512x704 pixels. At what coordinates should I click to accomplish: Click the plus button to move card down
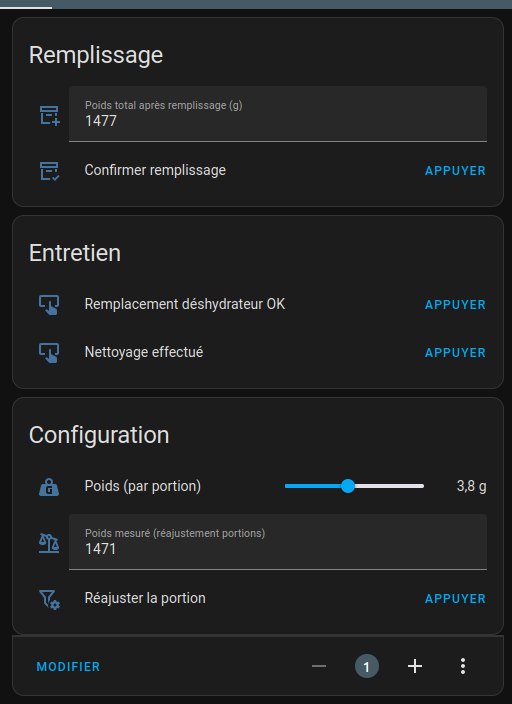415,666
